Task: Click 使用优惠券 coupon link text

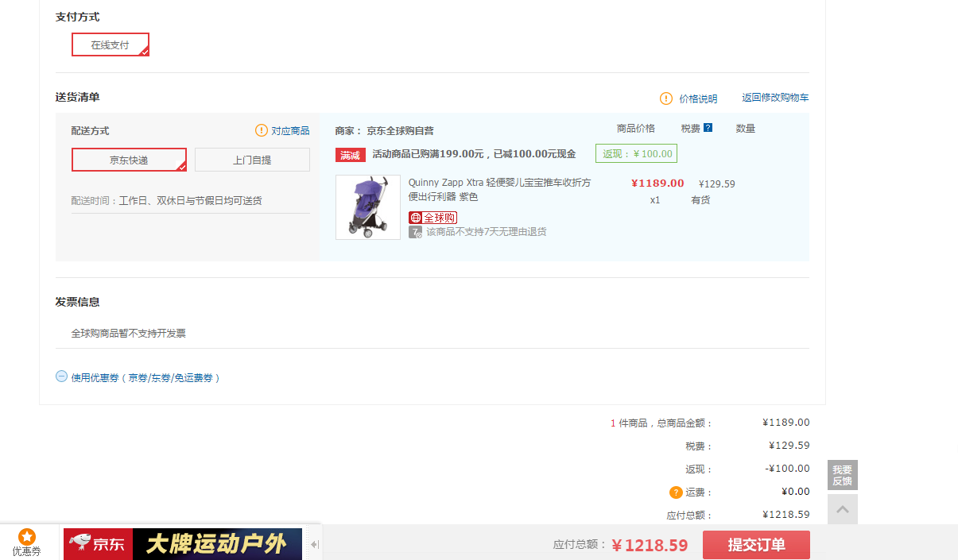Action: click(145, 378)
